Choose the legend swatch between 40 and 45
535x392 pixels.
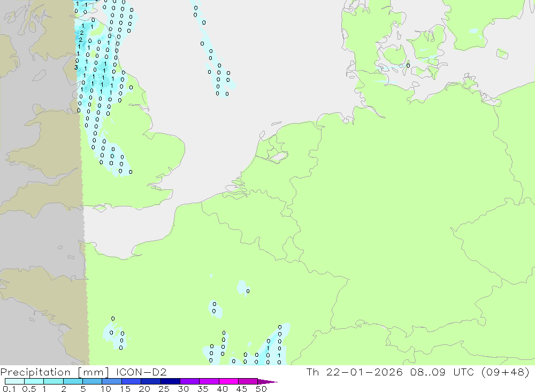point(228,381)
